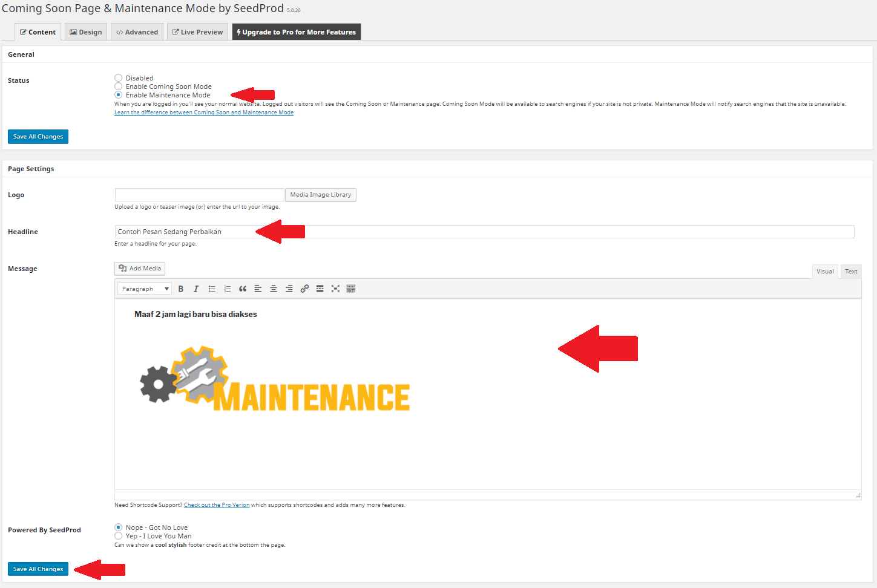Switch to distraction-free writing mode
This screenshot has width=877, height=588.
click(335, 289)
